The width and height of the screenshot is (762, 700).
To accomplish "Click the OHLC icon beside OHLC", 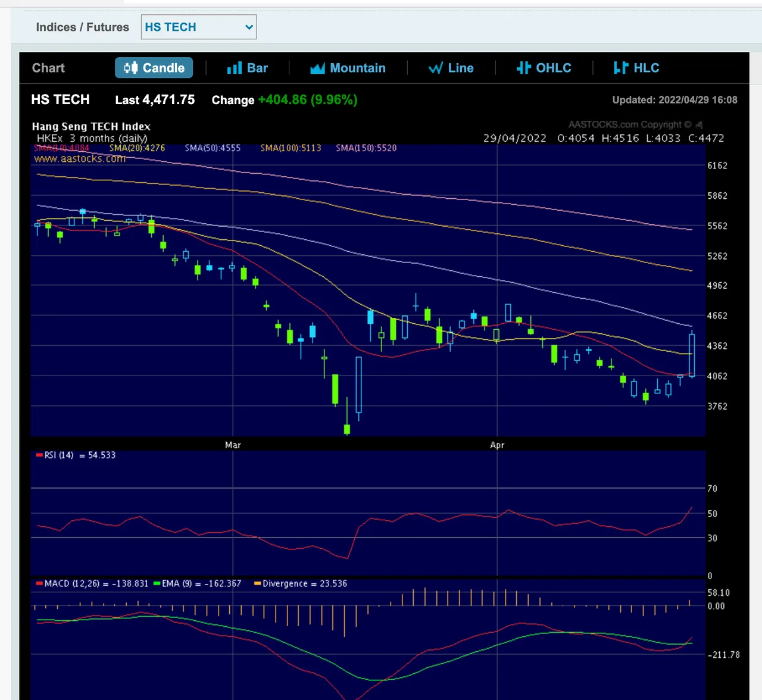I will 523,68.
